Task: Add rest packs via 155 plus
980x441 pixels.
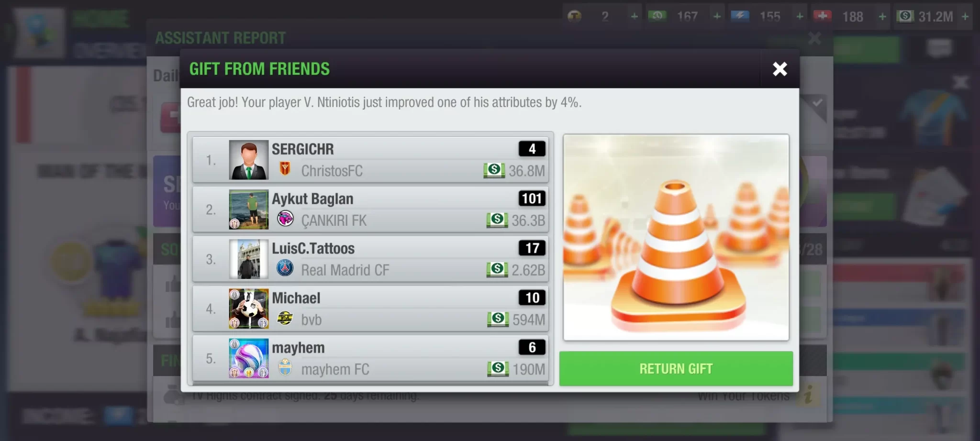Action: 800,17
